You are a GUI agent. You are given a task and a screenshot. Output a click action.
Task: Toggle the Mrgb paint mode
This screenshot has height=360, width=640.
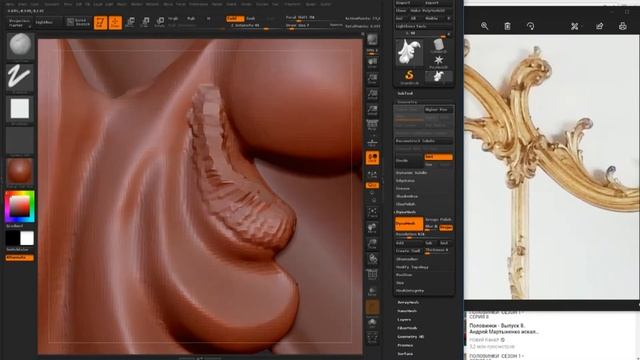(x=173, y=18)
